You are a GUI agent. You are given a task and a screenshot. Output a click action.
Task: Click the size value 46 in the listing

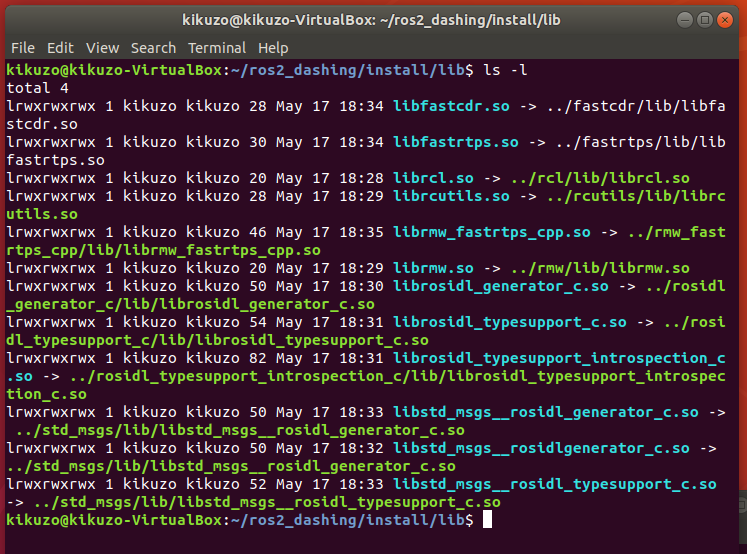coord(258,232)
